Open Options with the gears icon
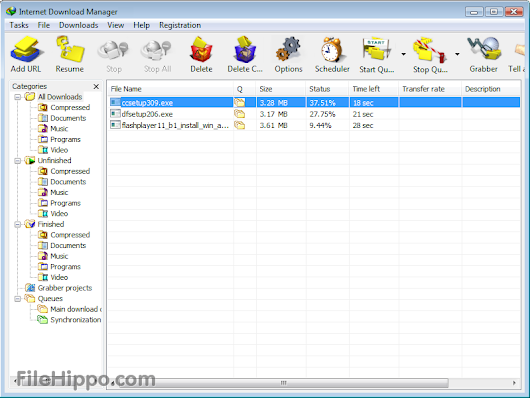Image resolution: width=530 pixels, height=398 pixels. click(288, 55)
